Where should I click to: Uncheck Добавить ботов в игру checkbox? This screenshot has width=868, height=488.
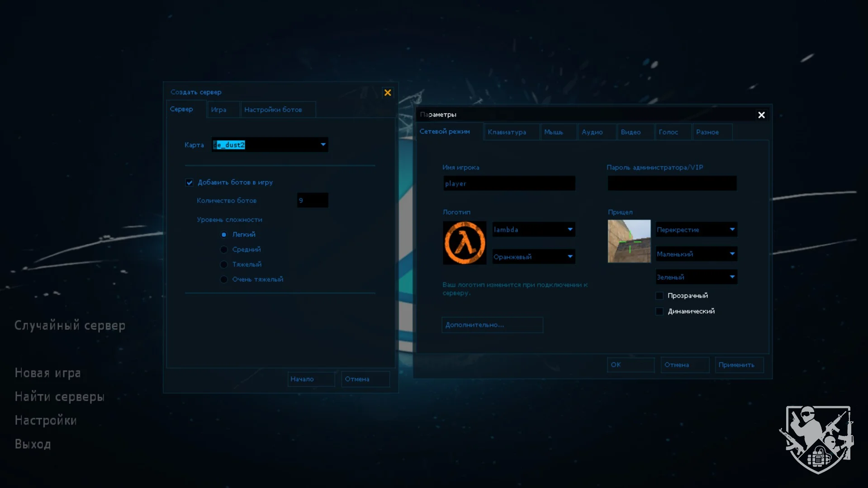190,183
